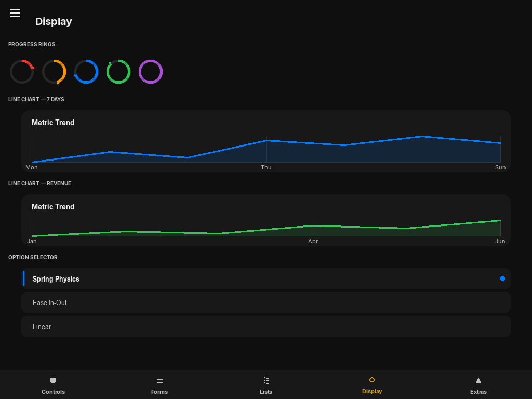Screen dimensions: 532x399
Task: Click the orange progress ring
Action: [x=54, y=72]
